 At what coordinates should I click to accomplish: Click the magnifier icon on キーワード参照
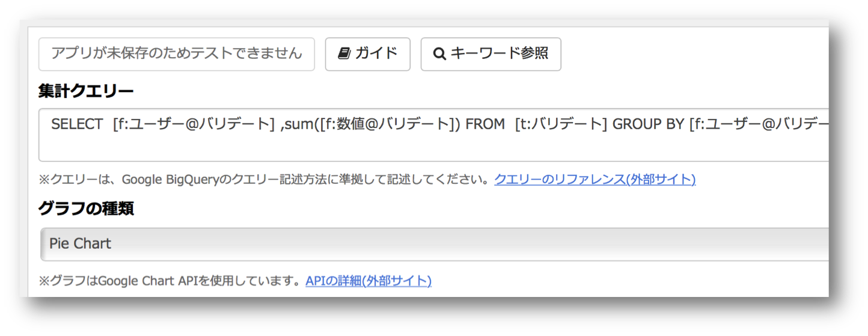(439, 54)
